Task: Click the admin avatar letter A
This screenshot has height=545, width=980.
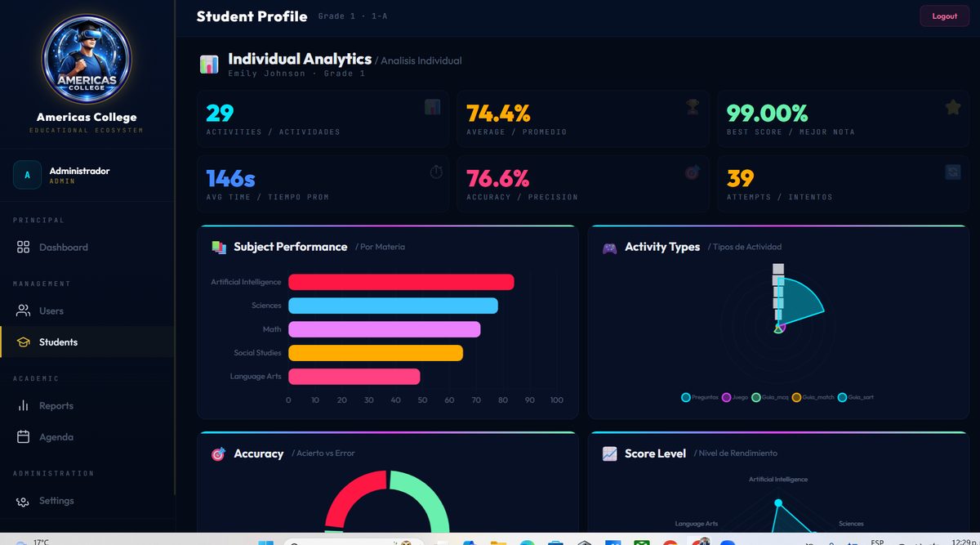Action: point(27,175)
